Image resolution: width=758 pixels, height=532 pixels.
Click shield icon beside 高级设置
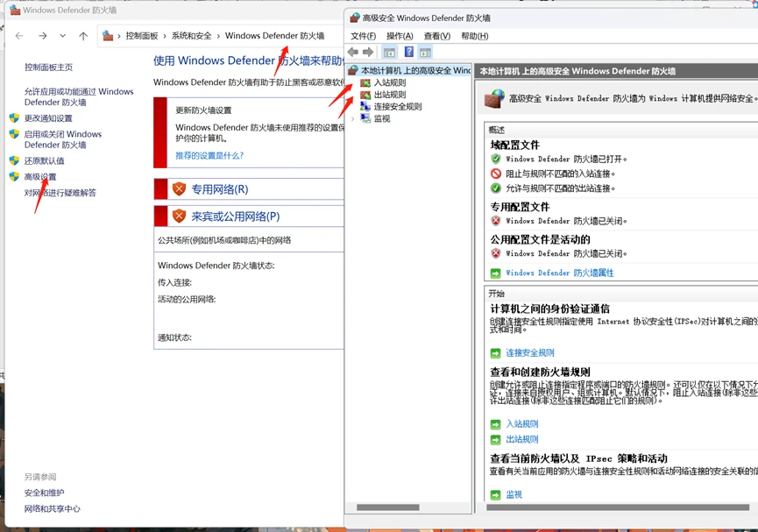point(14,176)
